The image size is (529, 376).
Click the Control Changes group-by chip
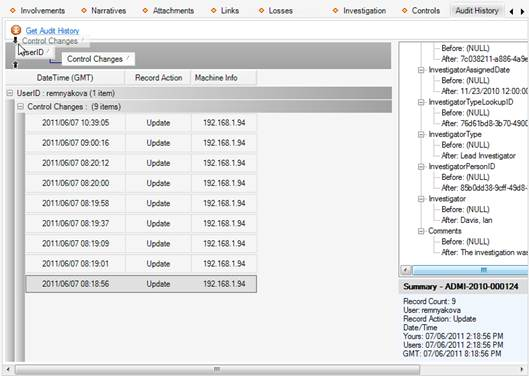tap(98, 59)
